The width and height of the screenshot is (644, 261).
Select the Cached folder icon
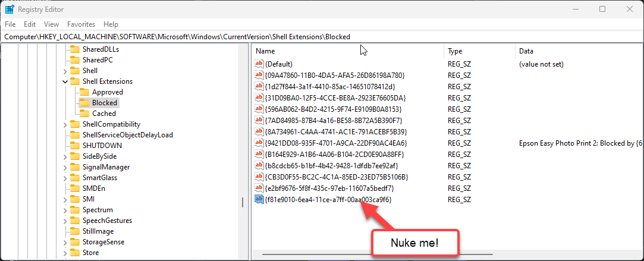(x=84, y=114)
